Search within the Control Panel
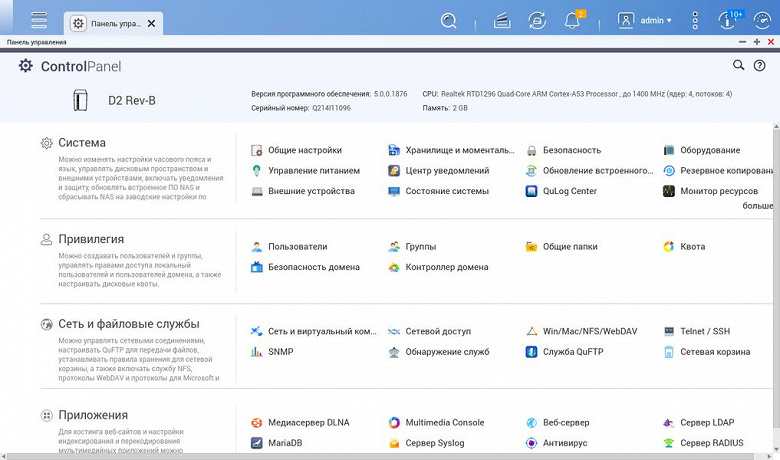The height and width of the screenshot is (460, 780). 738,66
